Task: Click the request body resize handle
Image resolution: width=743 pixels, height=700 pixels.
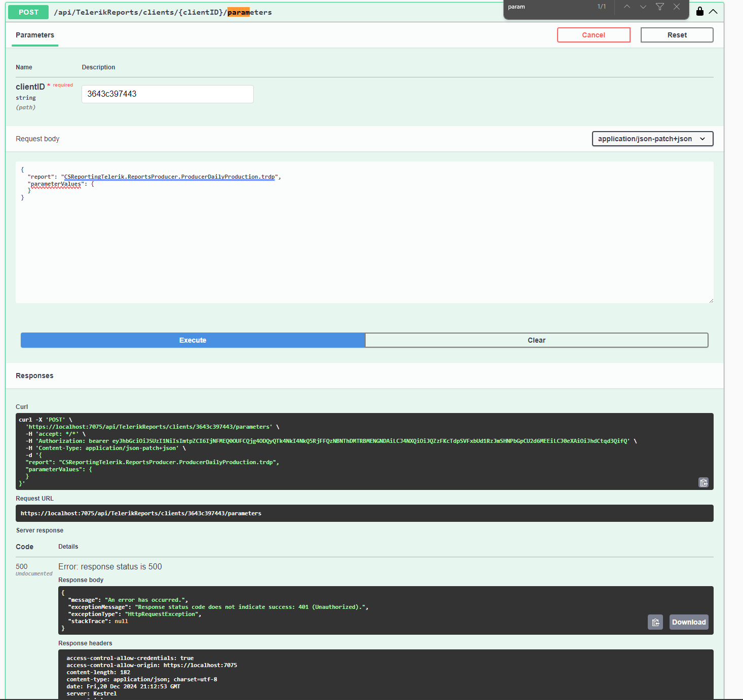Action: click(x=711, y=301)
